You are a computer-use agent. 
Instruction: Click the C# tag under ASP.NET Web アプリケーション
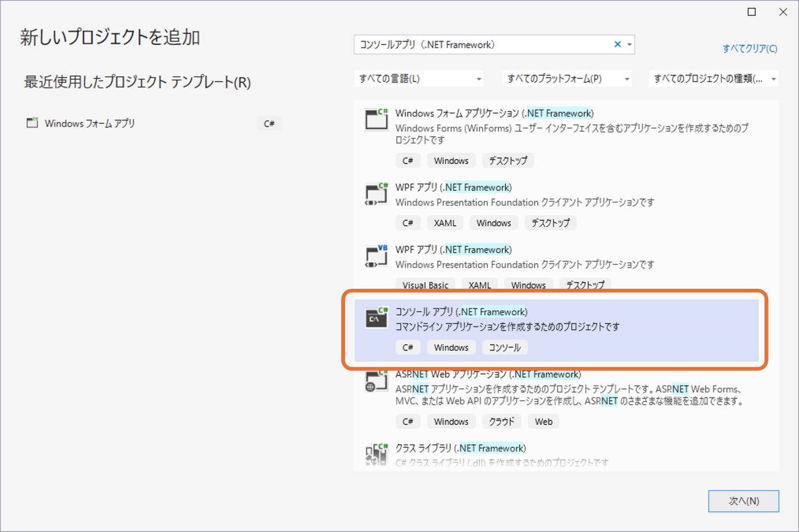tap(408, 421)
